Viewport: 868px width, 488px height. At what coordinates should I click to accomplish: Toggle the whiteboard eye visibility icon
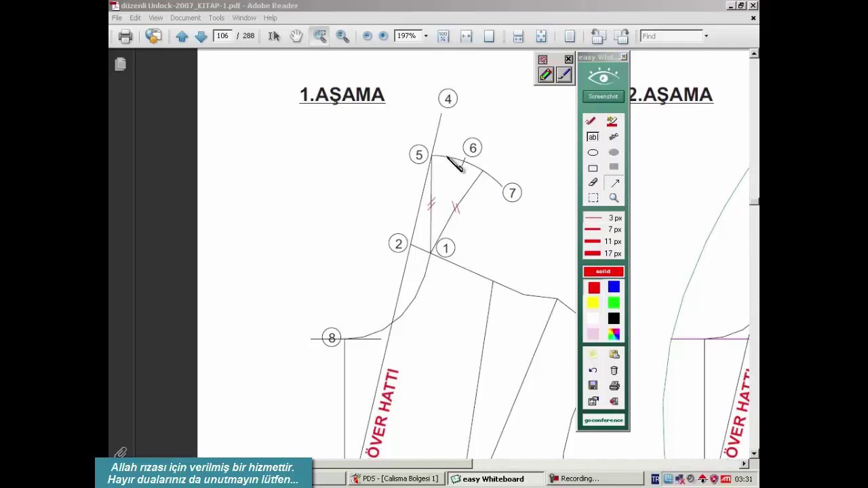point(604,77)
